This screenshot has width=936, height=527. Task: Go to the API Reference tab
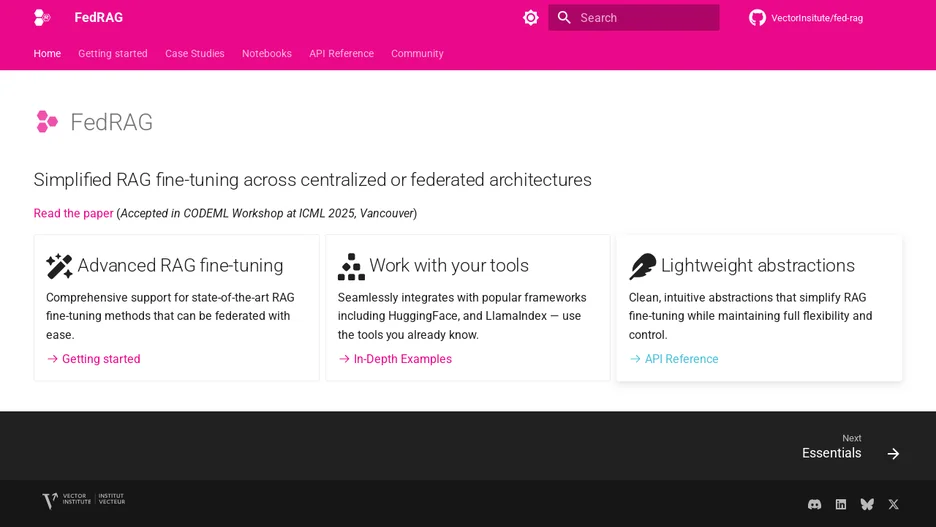click(x=341, y=54)
